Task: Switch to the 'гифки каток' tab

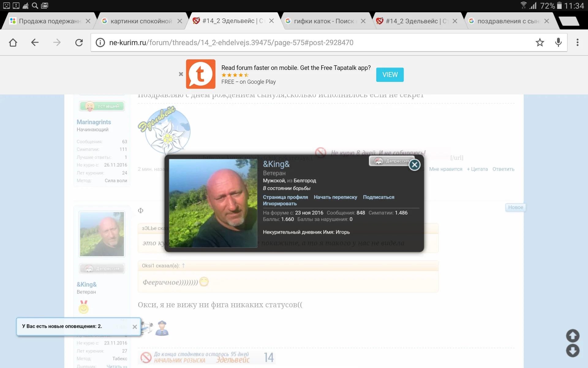Action: pos(323,21)
